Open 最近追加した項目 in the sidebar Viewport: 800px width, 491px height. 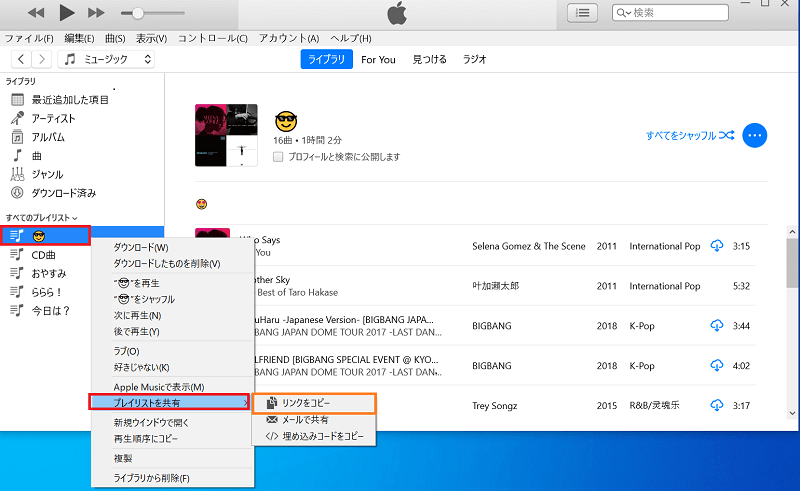70,100
